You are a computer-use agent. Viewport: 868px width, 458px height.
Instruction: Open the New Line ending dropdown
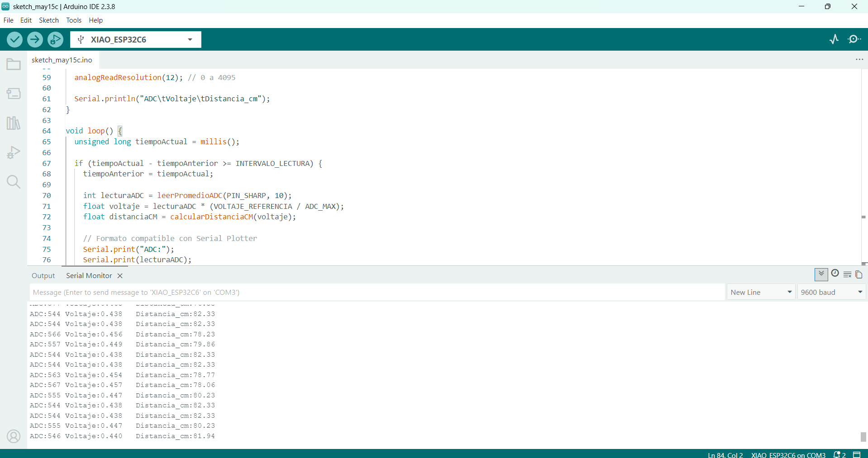pyautogui.click(x=761, y=292)
